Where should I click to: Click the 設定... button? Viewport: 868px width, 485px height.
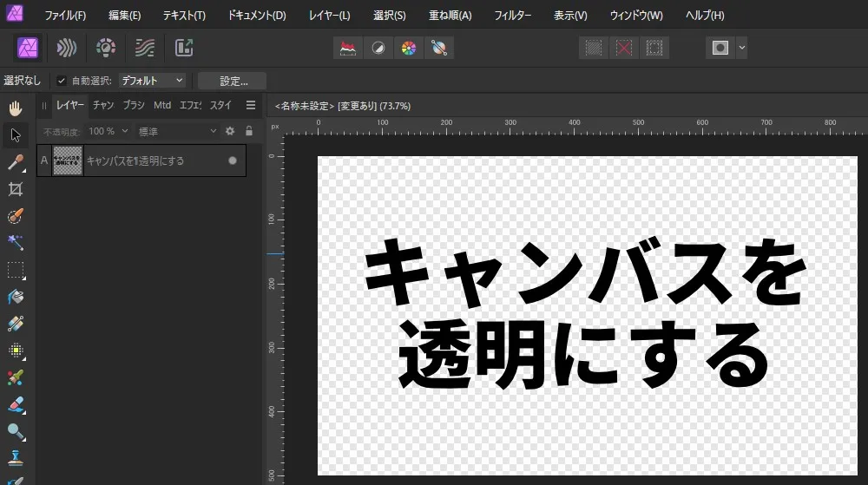point(232,81)
